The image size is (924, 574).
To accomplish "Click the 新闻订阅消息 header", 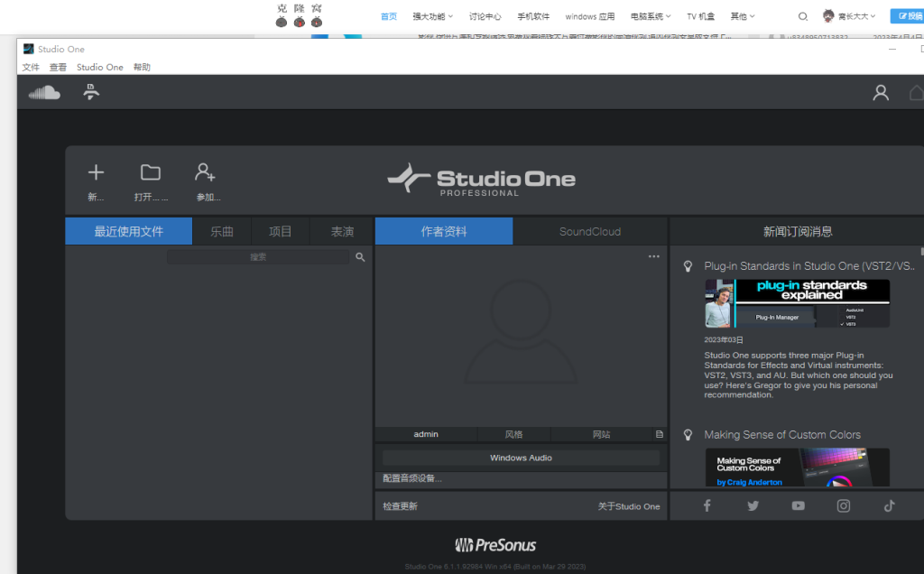I will [x=798, y=231].
